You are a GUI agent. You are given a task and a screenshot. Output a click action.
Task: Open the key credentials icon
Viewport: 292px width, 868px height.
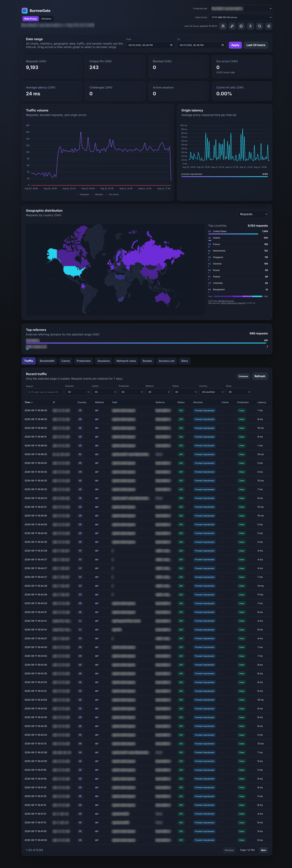tap(232, 26)
